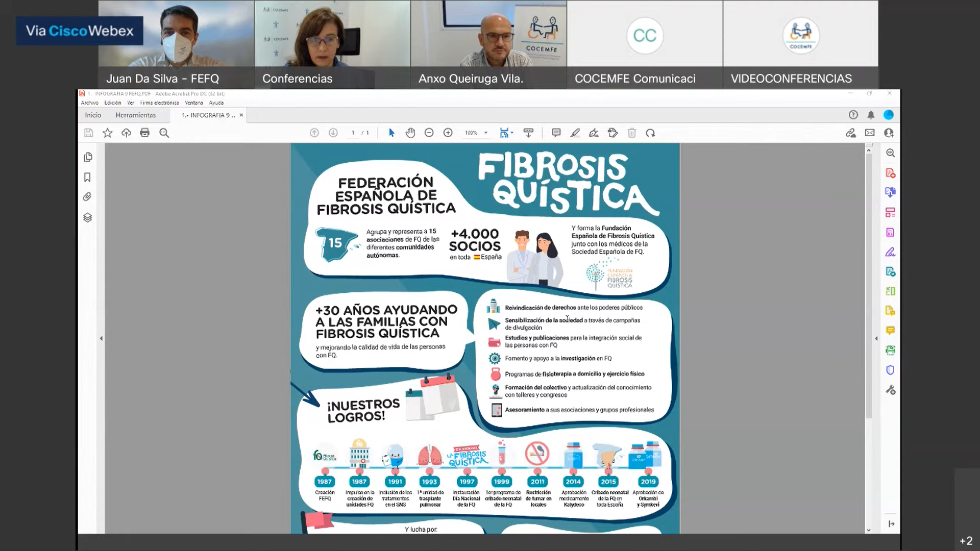
Task: Open the Ver menu
Action: tap(131, 103)
